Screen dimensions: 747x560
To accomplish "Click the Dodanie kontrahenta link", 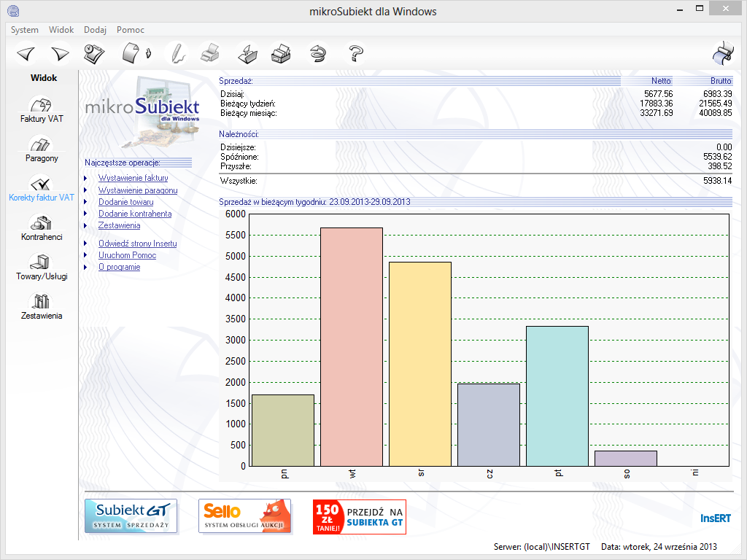I will pos(135,214).
